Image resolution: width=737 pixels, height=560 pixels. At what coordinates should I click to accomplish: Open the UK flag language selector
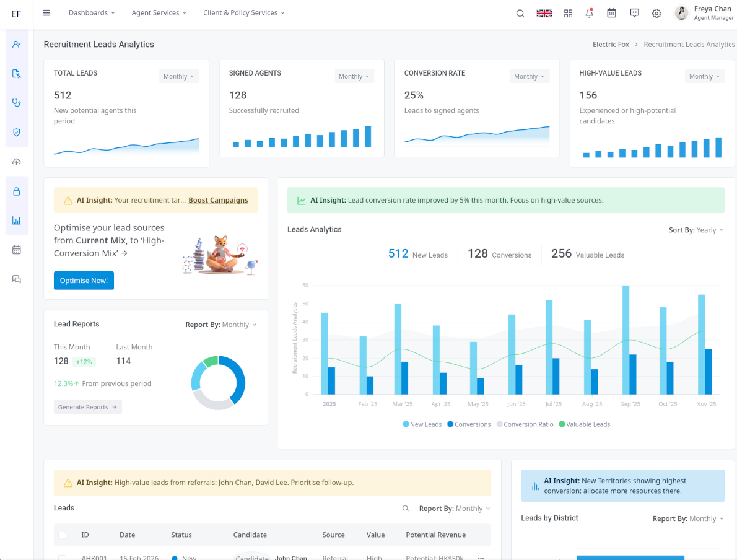[544, 13]
